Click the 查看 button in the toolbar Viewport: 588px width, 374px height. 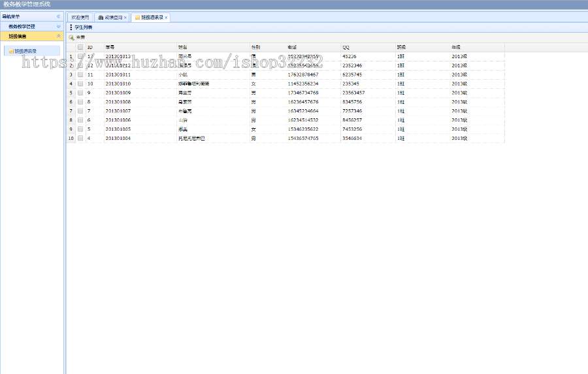pyautogui.click(x=80, y=37)
